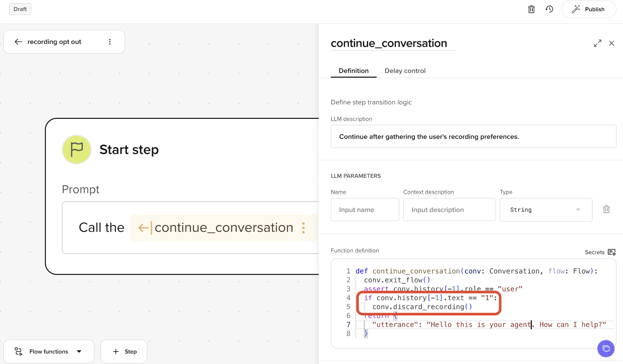
Task: Open version history with the clock icon
Action: 549,9
